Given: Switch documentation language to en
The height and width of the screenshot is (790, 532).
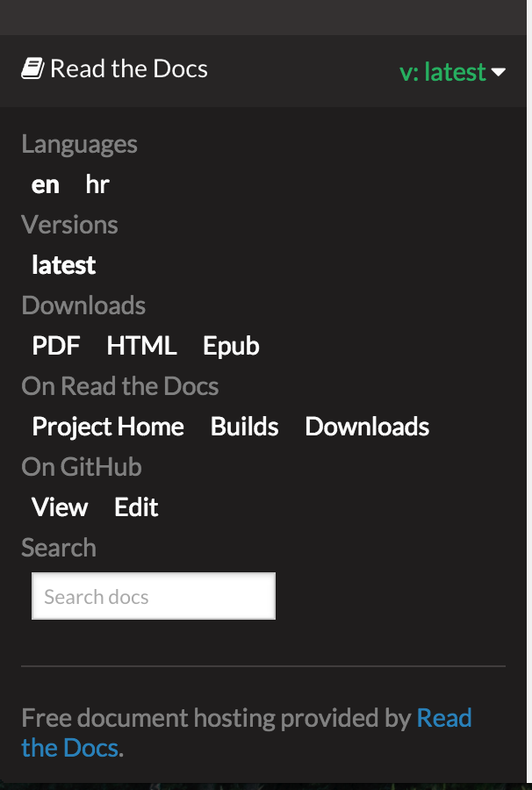Looking at the screenshot, I should [46, 184].
